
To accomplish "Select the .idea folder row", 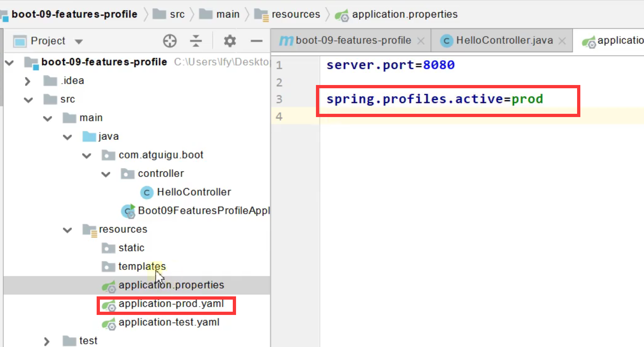I will 137,81.
